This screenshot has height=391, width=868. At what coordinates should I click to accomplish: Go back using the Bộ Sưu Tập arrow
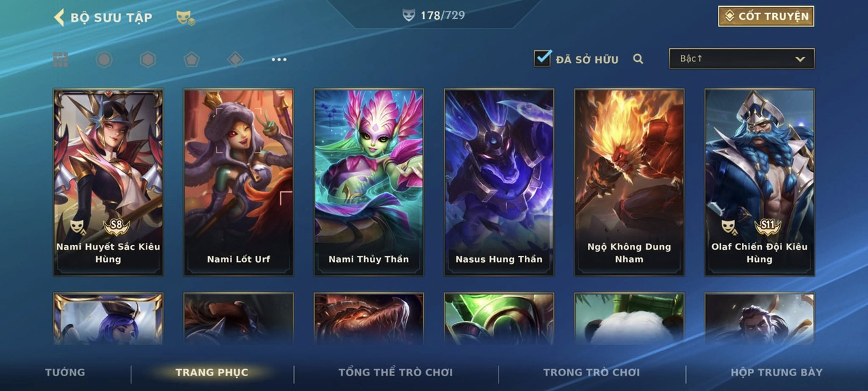(60, 17)
